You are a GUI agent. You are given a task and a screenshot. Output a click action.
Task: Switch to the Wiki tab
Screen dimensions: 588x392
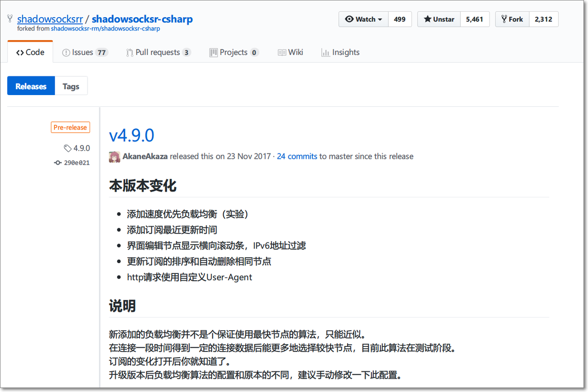[x=290, y=52]
